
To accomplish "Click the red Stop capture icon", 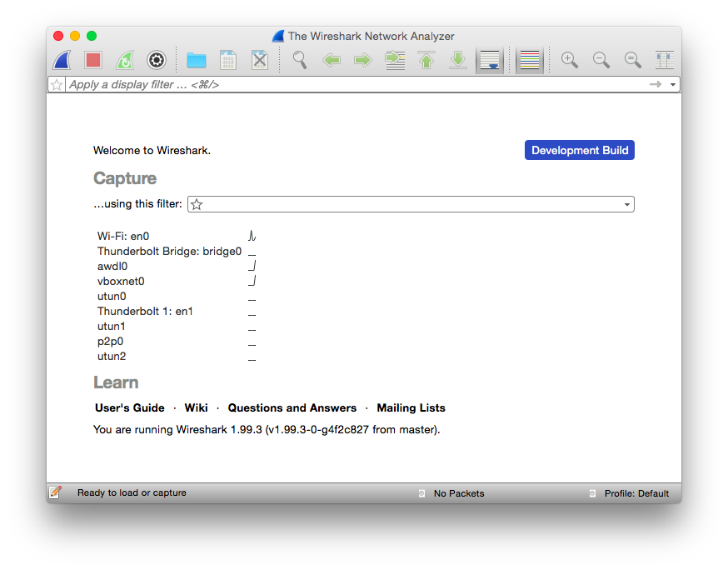I will coord(93,60).
